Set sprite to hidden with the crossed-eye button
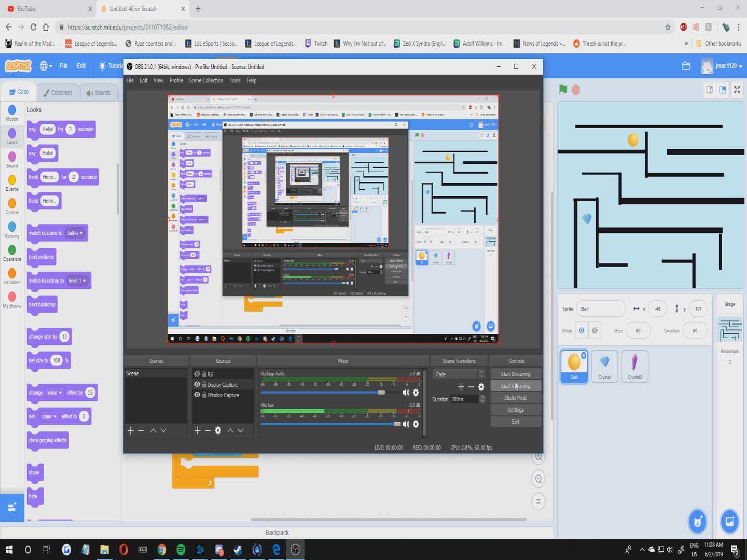 pos(594,330)
